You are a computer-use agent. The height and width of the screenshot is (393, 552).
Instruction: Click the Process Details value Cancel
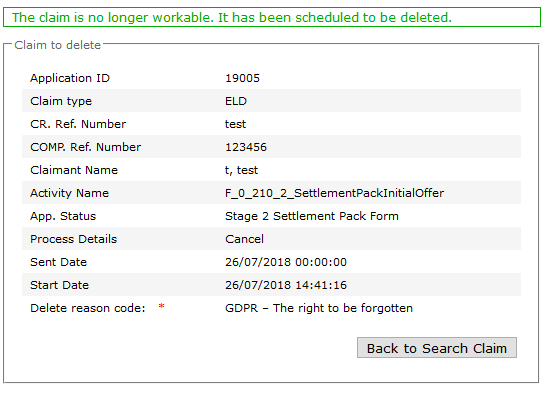244,239
